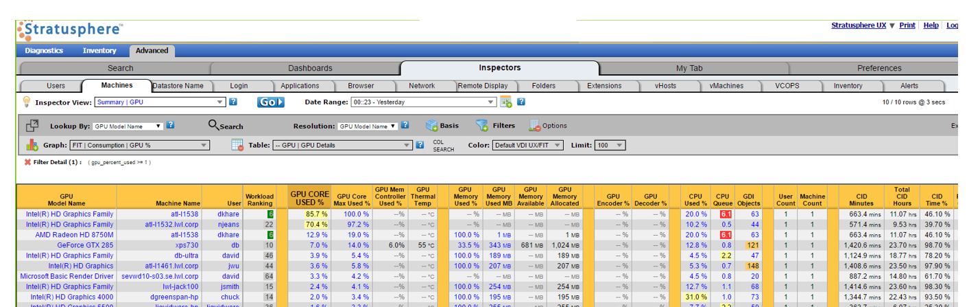Click the filter text gpu_percent_used >= 1
980x307 pixels.
pyautogui.click(x=120, y=162)
